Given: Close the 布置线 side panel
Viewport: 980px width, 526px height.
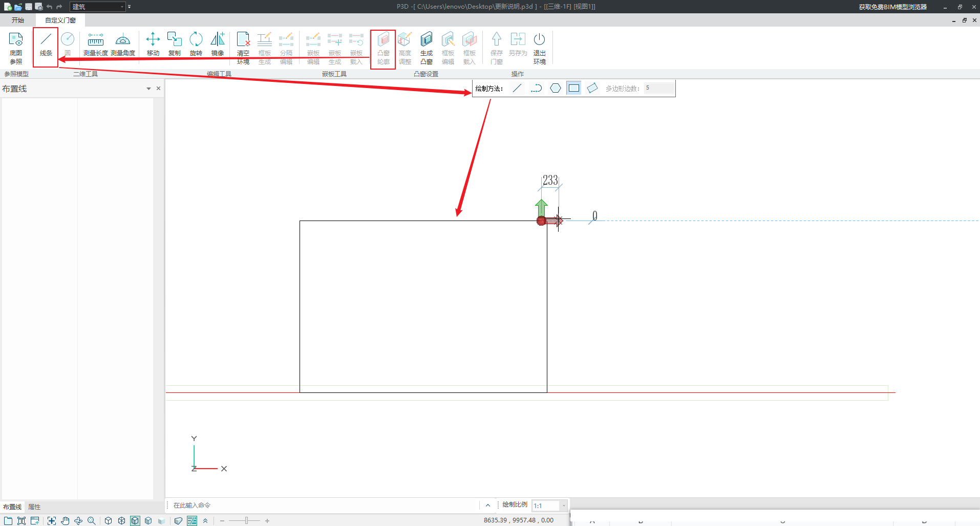Looking at the screenshot, I should (158, 89).
